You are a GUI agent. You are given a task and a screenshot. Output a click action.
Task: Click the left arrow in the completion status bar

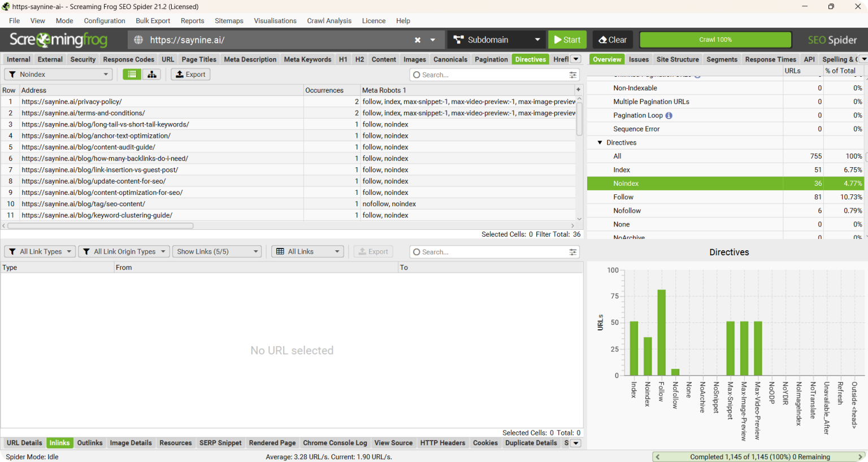658,457
